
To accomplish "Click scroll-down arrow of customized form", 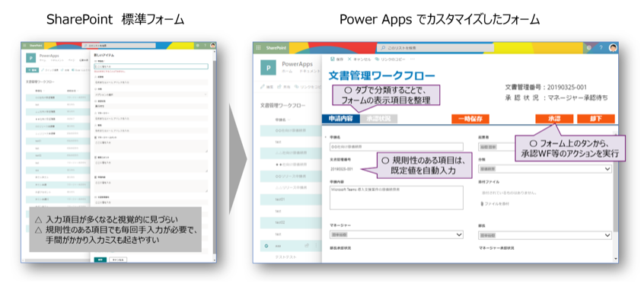I will [x=615, y=259].
